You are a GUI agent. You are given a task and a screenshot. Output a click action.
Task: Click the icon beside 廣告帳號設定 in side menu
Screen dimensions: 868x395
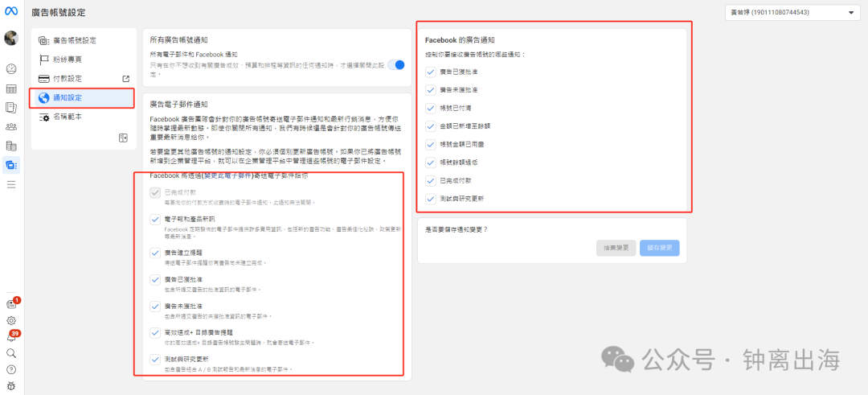click(x=44, y=40)
